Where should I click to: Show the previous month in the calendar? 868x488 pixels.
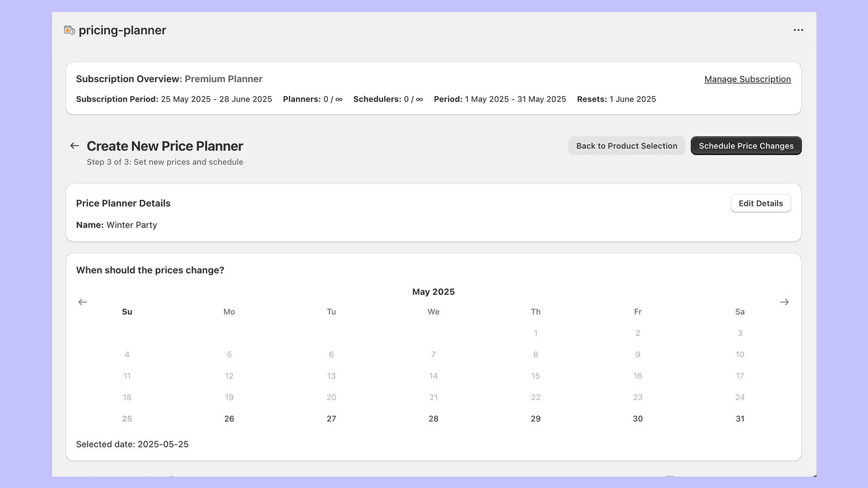pyautogui.click(x=82, y=302)
